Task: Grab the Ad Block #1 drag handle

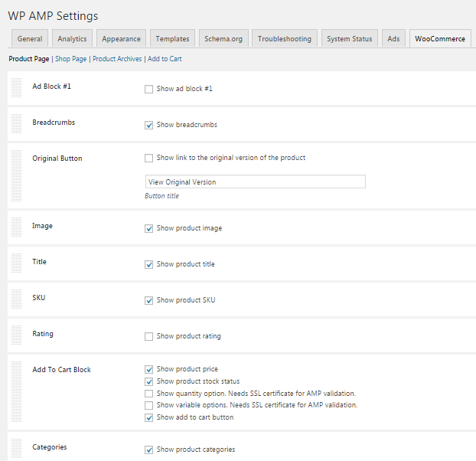Action: point(16,88)
